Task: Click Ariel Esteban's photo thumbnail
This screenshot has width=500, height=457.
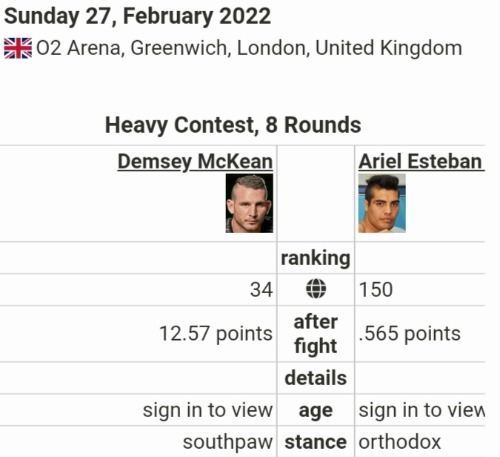Action: click(382, 203)
